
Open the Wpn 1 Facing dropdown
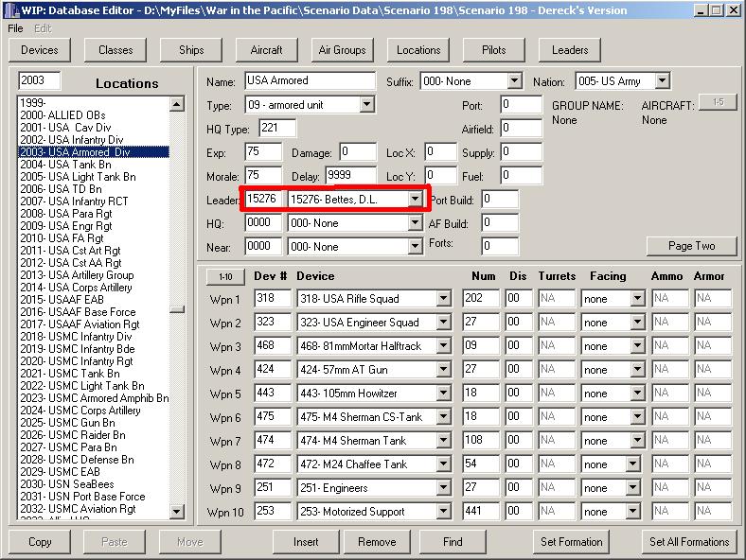[x=636, y=299]
